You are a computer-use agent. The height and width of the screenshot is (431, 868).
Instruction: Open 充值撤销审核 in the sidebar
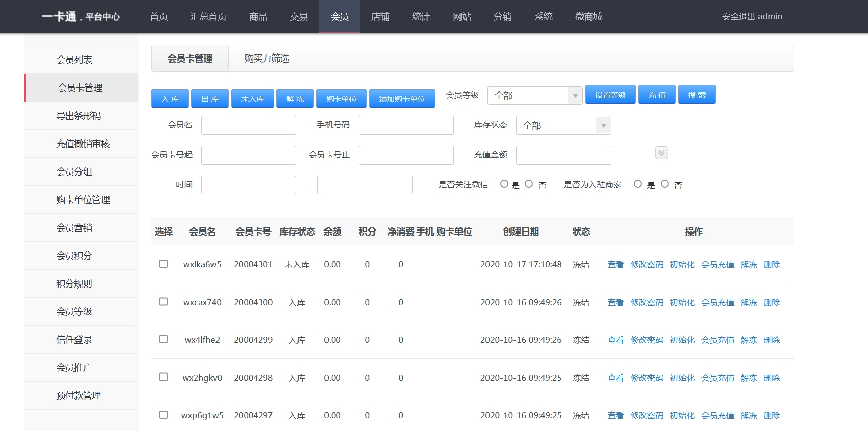tap(81, 143)
